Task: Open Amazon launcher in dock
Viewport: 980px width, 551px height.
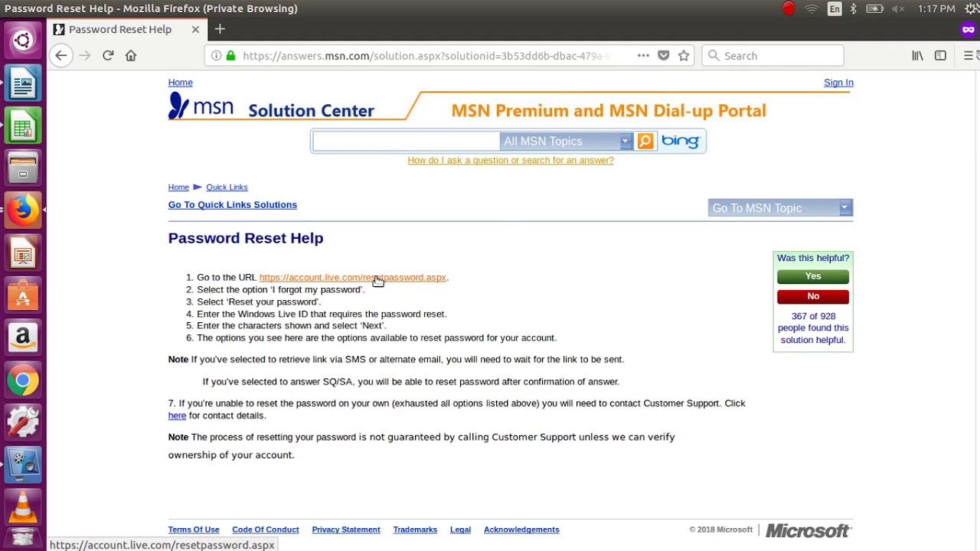Action: (23, 337)
